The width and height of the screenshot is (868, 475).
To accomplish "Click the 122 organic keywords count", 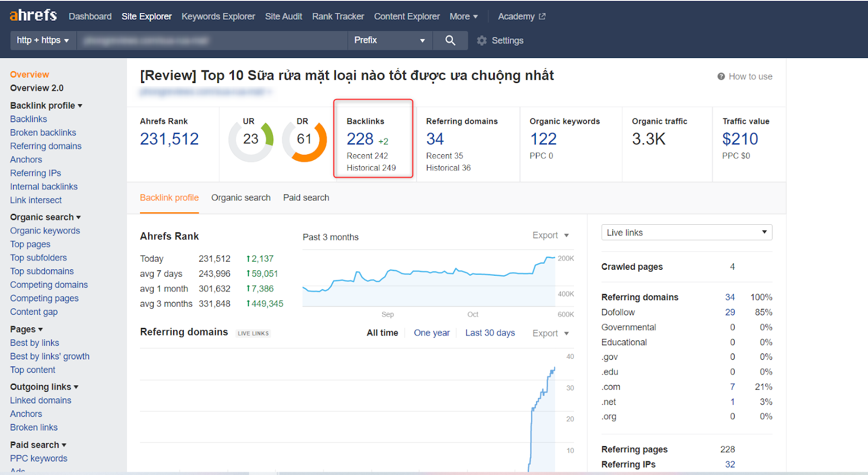I will point(543,140).
